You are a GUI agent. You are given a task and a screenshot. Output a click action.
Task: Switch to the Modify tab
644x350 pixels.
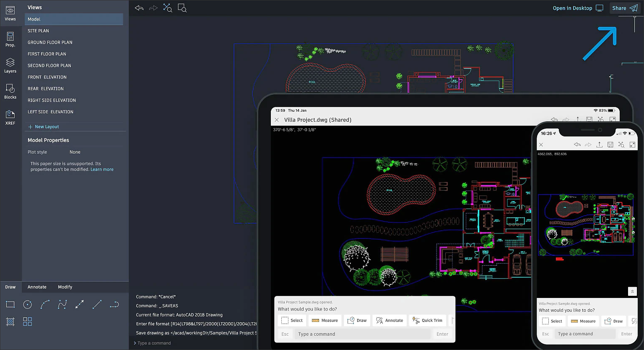tap(65, 287)
